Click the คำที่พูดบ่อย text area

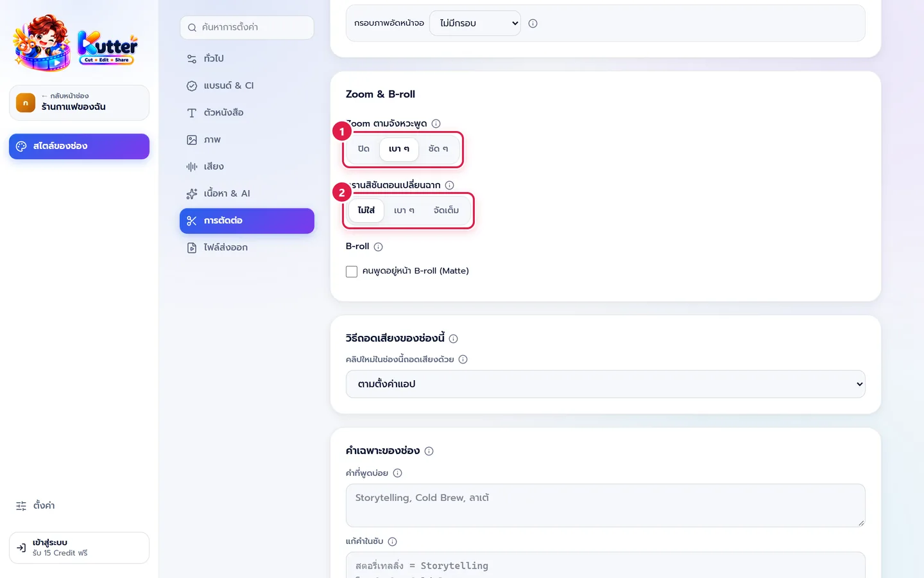click(x=606, y=505)
